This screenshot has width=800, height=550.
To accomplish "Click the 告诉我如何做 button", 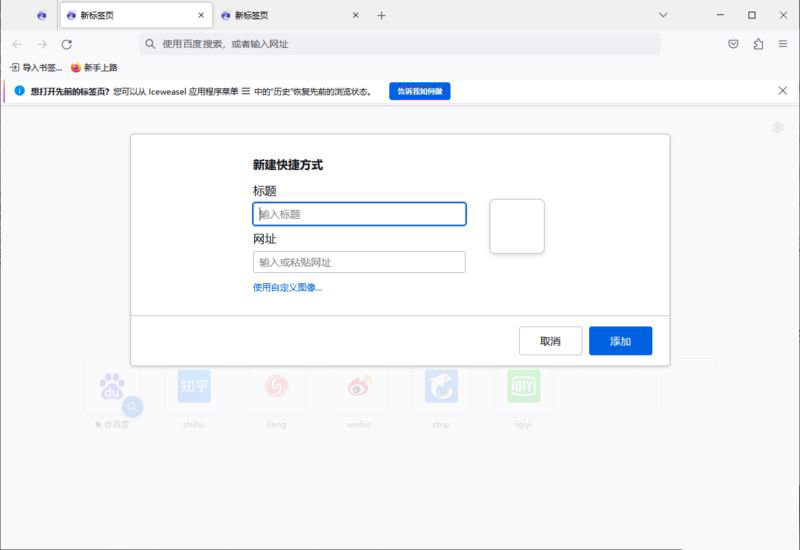I will (x=420, y=91).
